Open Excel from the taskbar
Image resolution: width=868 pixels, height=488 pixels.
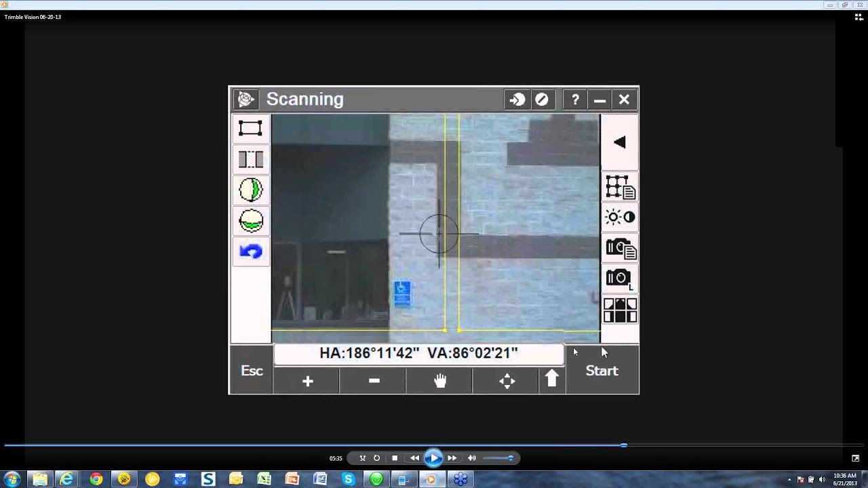[264, 479]
